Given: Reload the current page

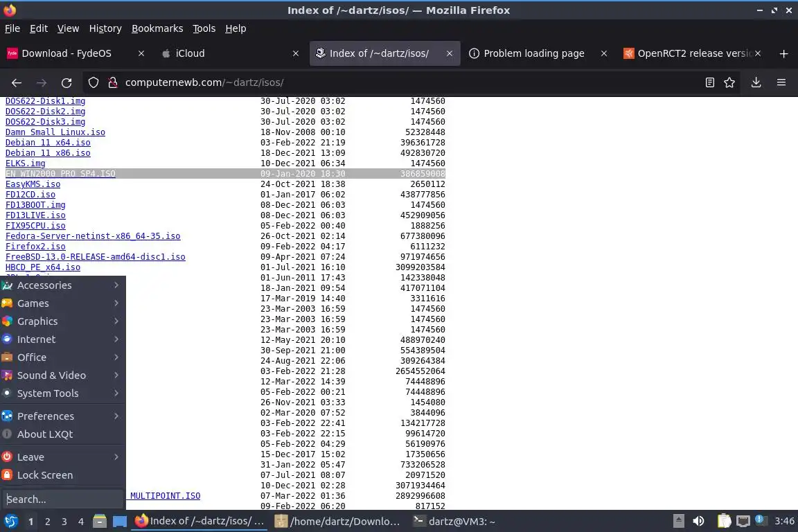Looking at the screenshot, I should [66, 82].
